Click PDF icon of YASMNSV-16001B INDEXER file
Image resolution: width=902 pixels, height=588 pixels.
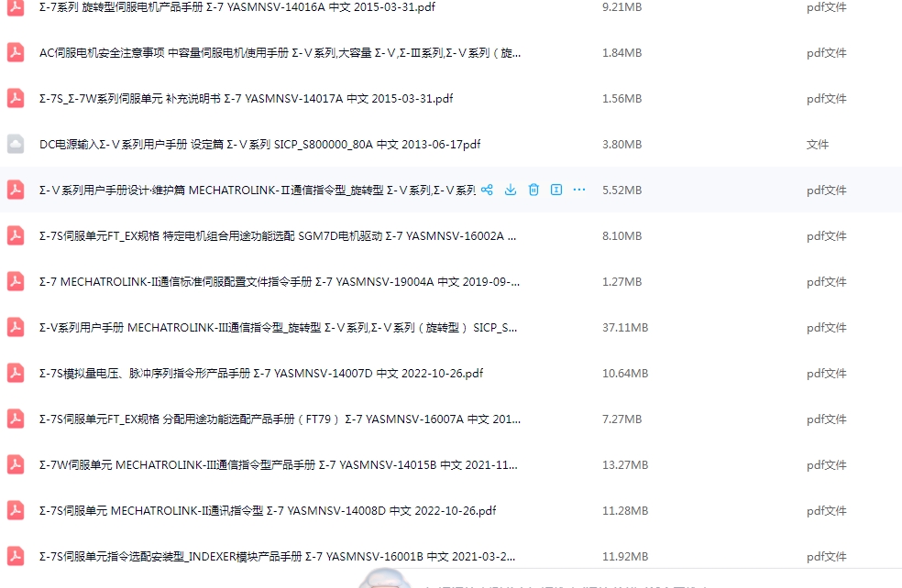[x=16, y=556]
